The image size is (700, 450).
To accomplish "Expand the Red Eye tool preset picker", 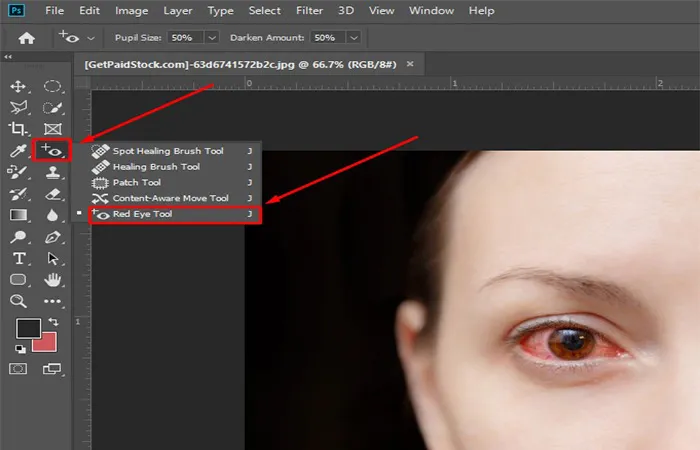I will (x=92, y=37).
